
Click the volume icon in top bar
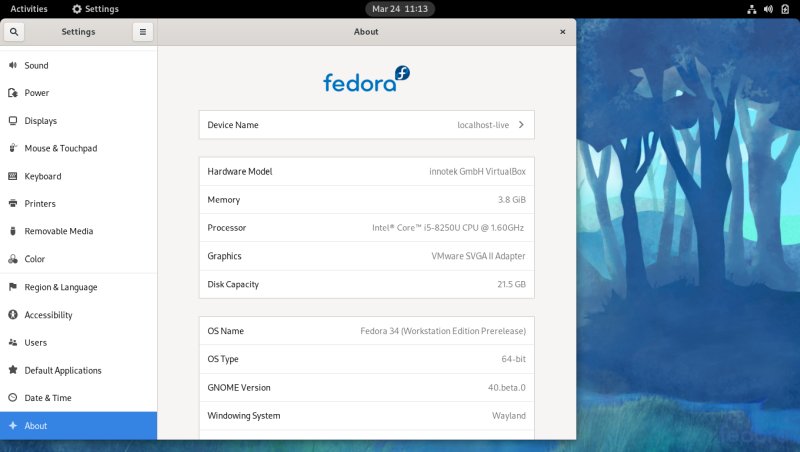tap(768, 9)
